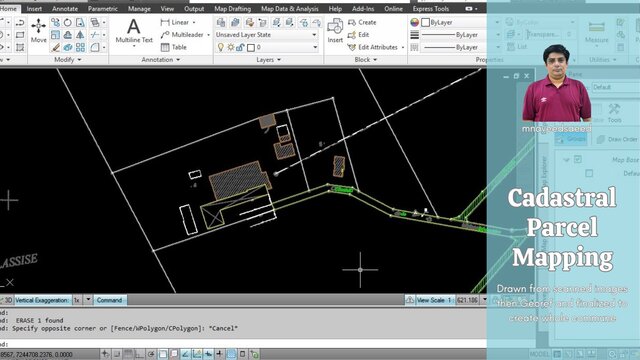Screen dimensions: 640x360
Task: Select the Erase tool in Modify panel
Action: point(55,47)
